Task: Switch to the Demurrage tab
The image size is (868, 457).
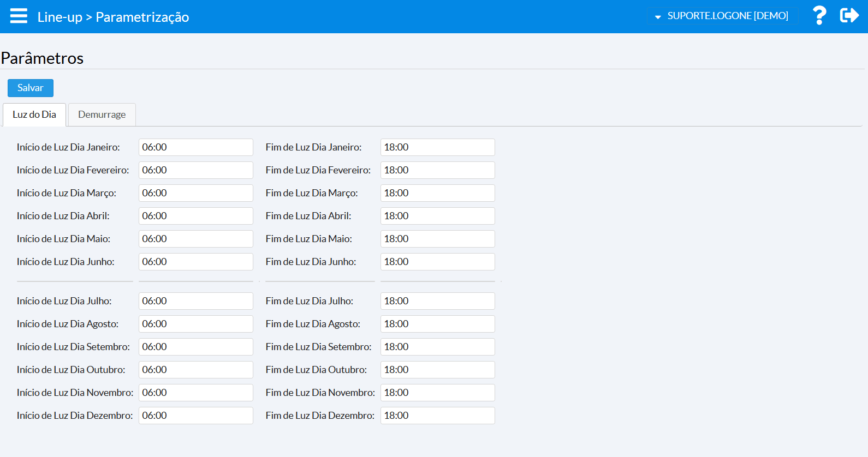Action: pyautogui.click(x=102, y=115)
